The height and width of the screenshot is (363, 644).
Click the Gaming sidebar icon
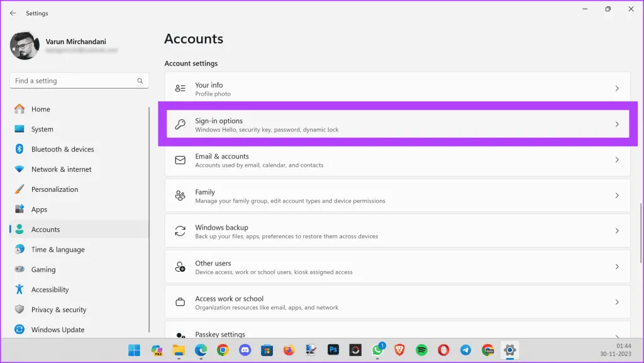coord(19,269)
